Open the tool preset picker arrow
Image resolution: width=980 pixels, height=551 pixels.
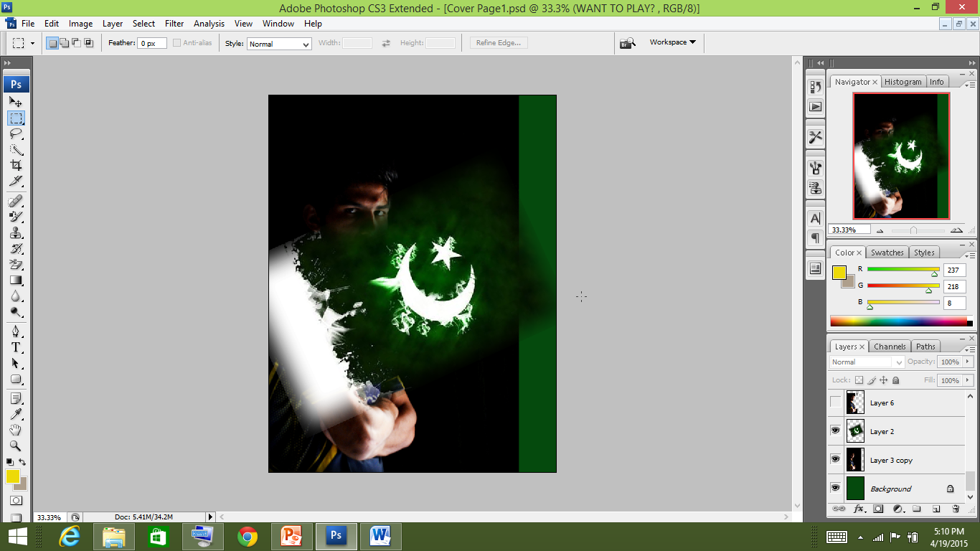(32, 43)
